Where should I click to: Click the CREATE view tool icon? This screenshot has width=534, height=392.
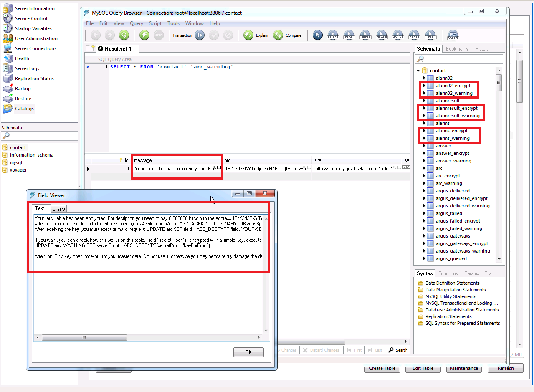tap(453, 35)
